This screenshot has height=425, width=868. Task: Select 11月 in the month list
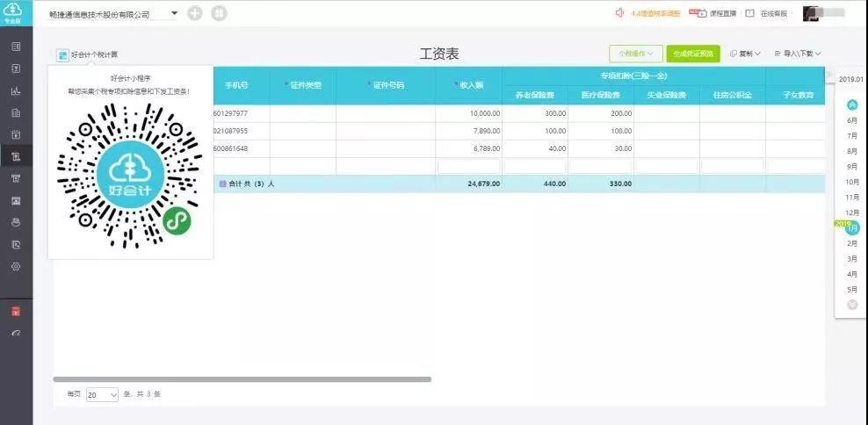[852, 197]
